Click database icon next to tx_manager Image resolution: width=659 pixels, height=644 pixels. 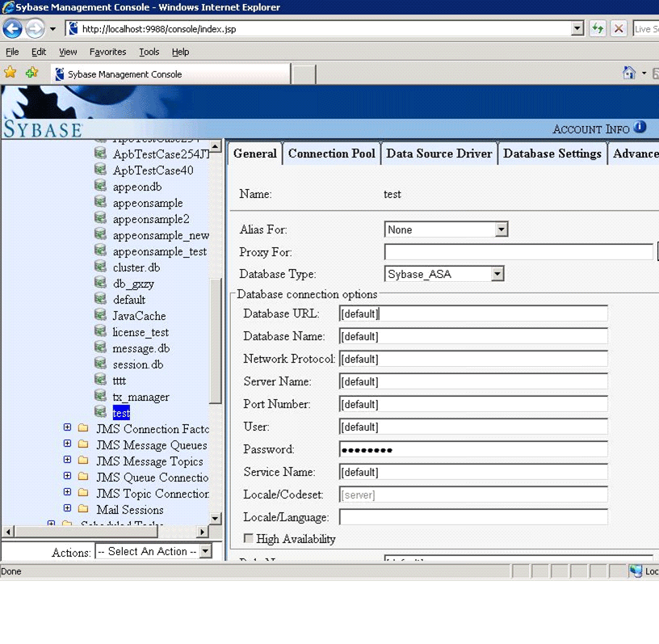click(100, 395)
